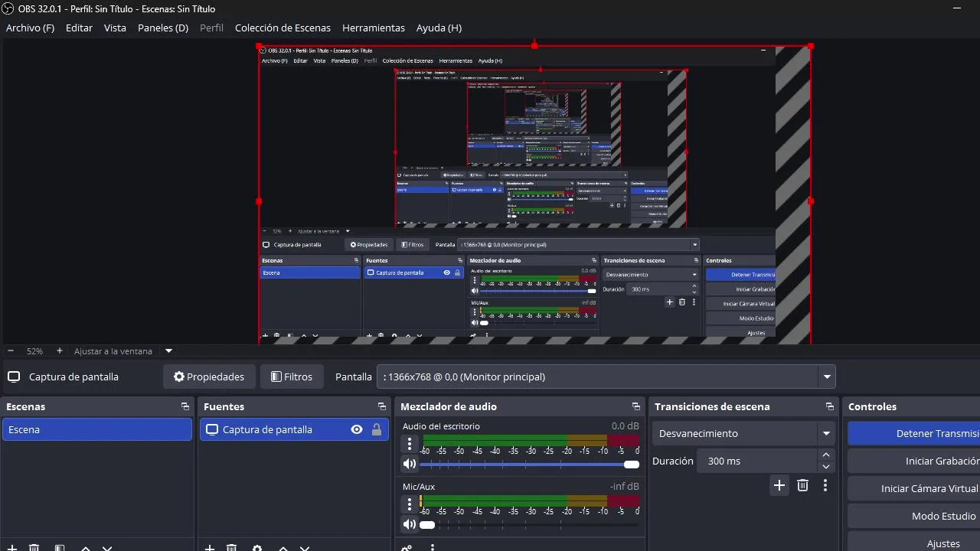Add a new scene transition
The height and width of the screenshot is (551, 980).
tap(779, 485)
